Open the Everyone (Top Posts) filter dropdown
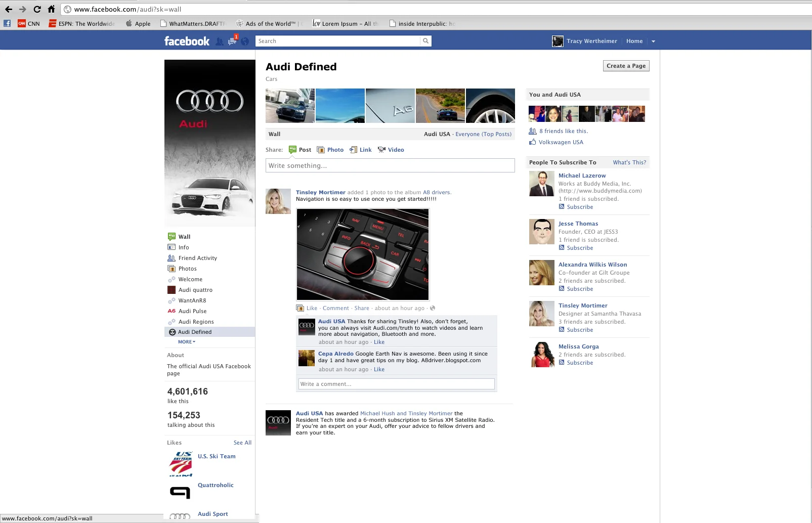812x523 pixels. tap(484, 134)
